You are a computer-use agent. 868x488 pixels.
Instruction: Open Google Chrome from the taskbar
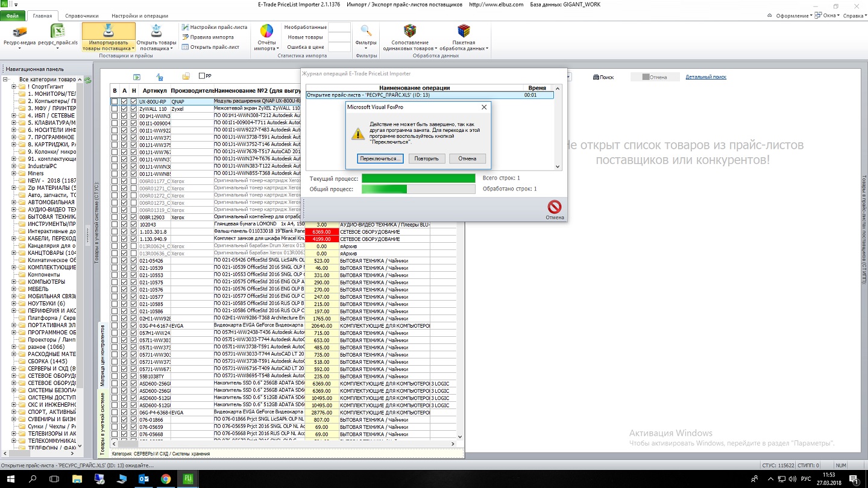pyautogui.click(x=166, y=479)
